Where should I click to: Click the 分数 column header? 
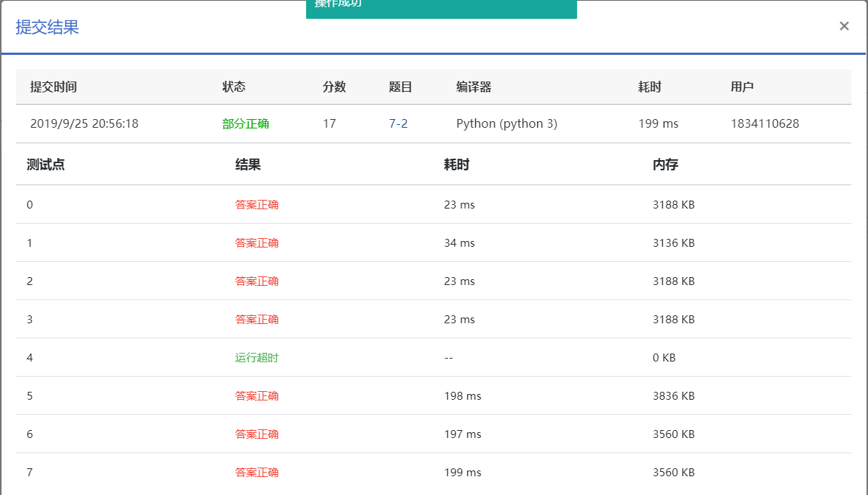(x=334, y=87)
